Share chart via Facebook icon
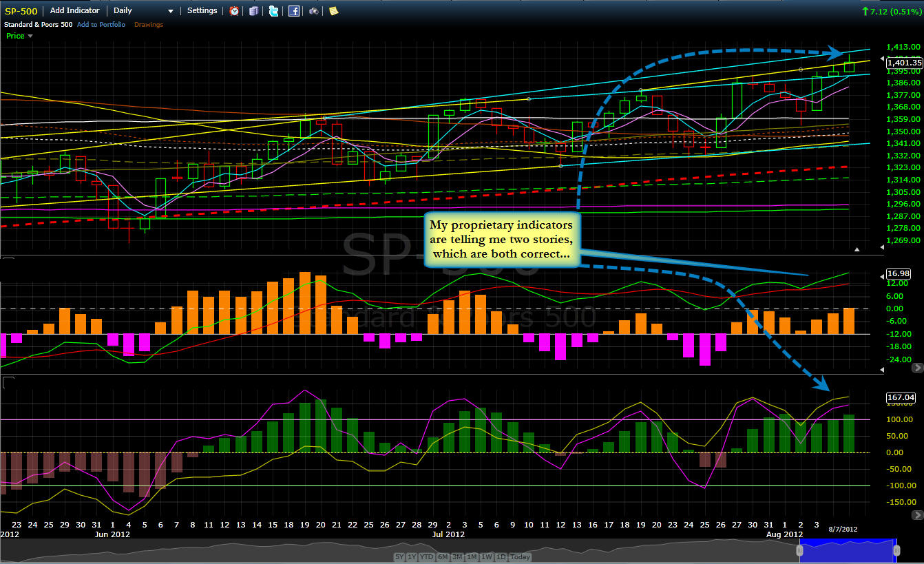This screenshot has width=924, height=564. [294, 11]
